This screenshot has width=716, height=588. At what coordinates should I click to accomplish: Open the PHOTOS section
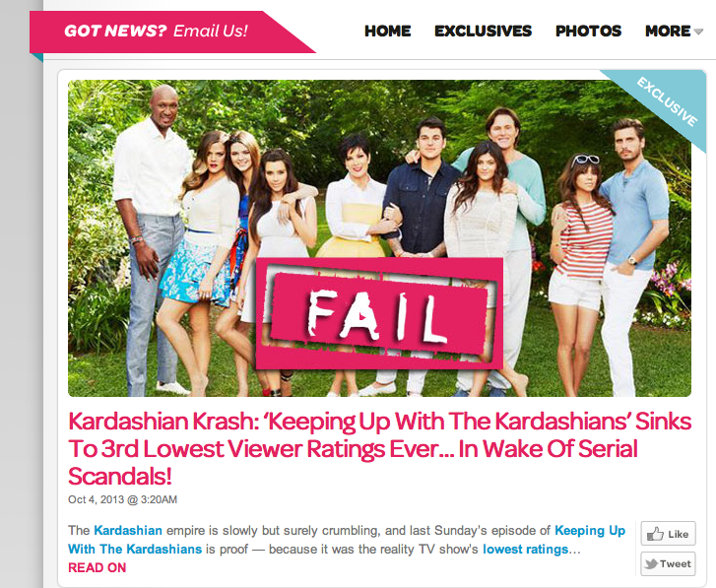(x=588, y=32)
